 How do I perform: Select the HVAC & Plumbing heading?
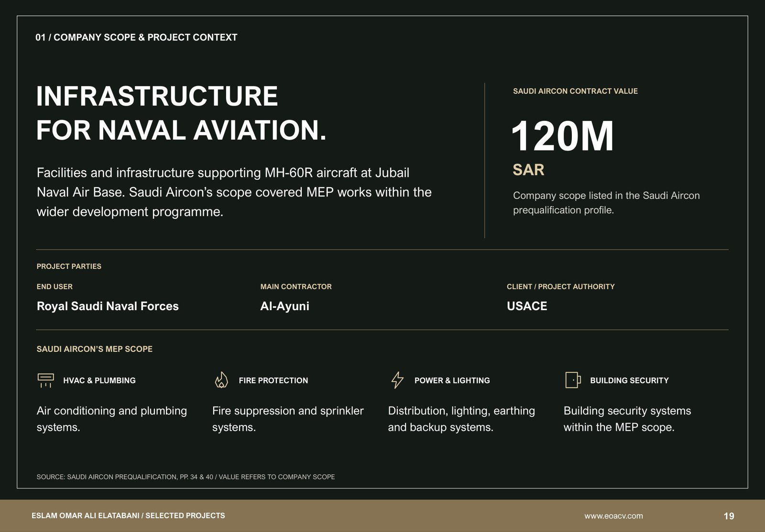click(99, 380)
